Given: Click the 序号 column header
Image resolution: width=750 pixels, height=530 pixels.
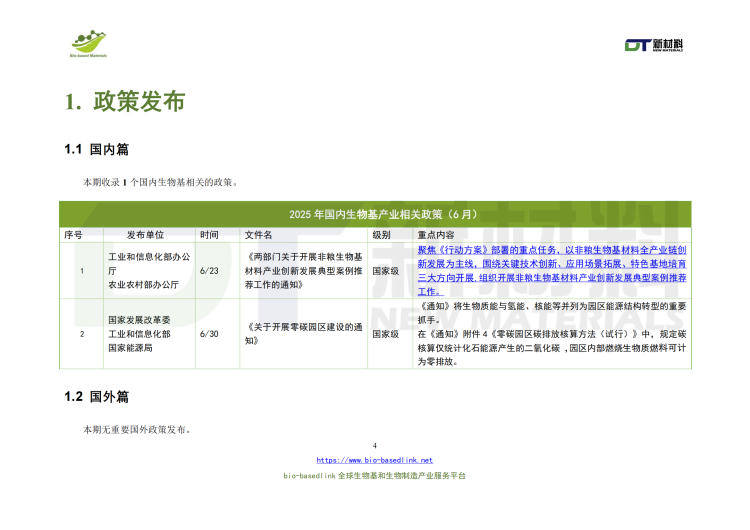Looking at the screenshot, I should pos(73,234).
